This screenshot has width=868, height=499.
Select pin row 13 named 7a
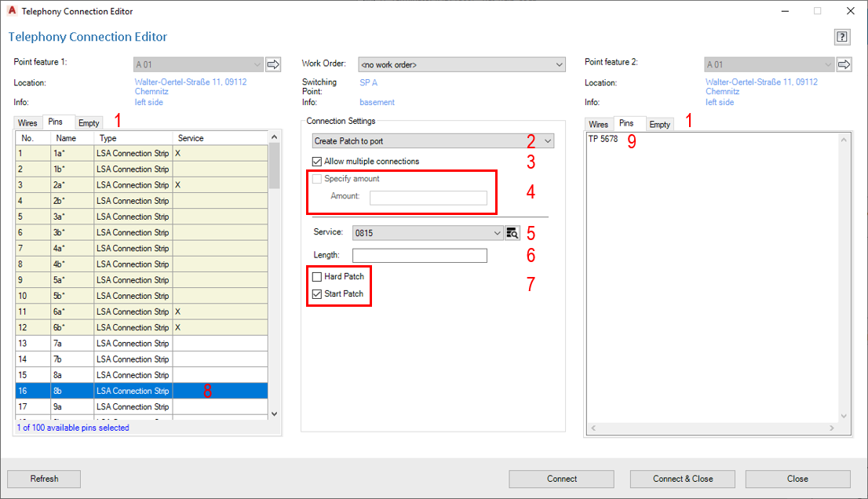coord(142,344)
